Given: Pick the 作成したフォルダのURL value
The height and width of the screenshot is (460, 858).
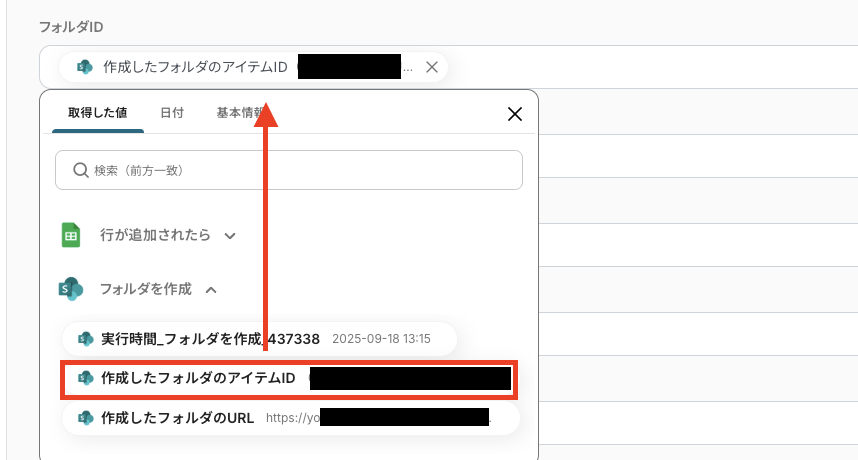Looking at the screenshot, I should click(x=291, y=418).
